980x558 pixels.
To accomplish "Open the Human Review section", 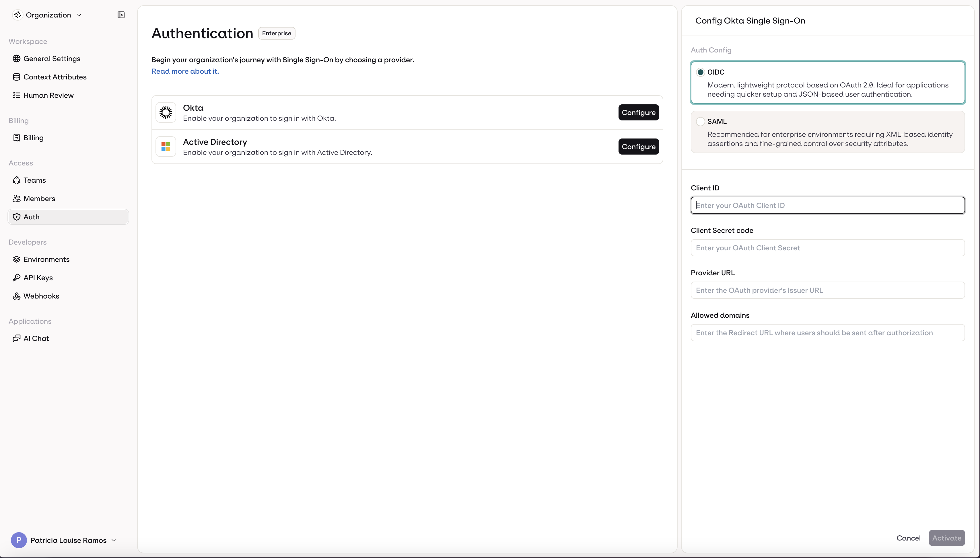I will [x=49, y=95].
